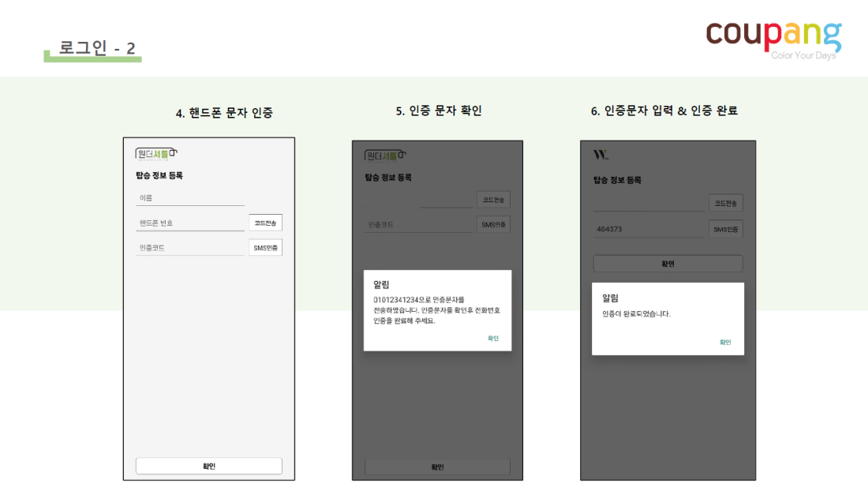Click the Wonder Shuttle logo in step 4 screen
Image resolution: width=868 pixels, height=495 pixels.
click(156, 154)
